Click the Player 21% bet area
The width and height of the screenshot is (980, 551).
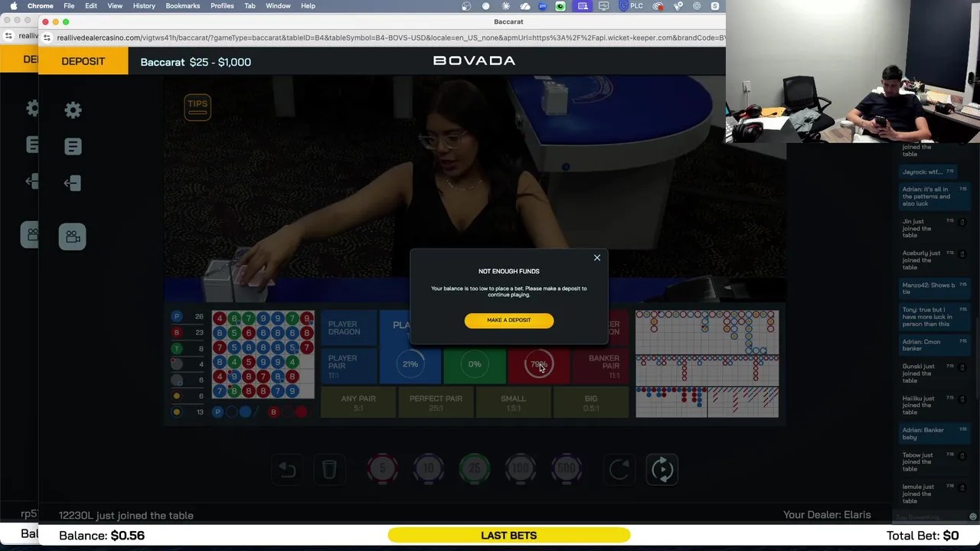tap(410, 364)
